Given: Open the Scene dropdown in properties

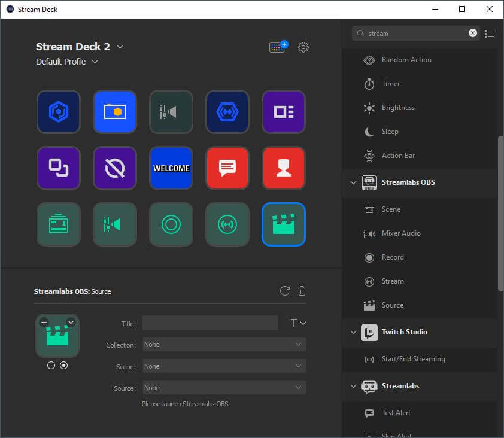Looking at the screenshot, I should pos(224,366).
